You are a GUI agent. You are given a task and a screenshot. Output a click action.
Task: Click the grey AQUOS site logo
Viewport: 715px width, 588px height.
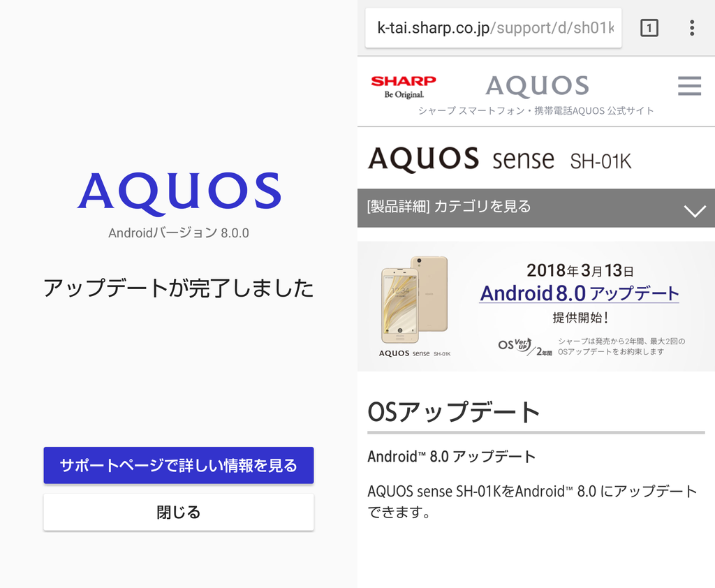tap(537, 86)
